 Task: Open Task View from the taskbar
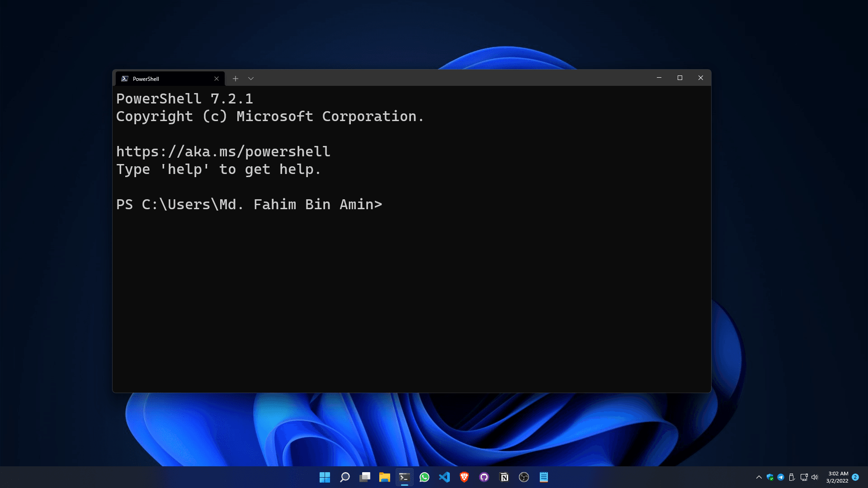coord(365,477)
